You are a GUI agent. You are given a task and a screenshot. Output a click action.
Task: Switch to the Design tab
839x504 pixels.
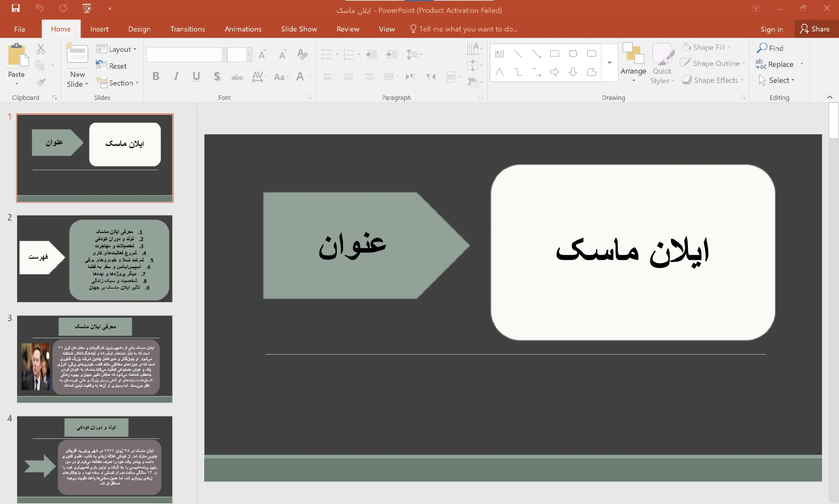pyautogui.click(x=139, y=29)
